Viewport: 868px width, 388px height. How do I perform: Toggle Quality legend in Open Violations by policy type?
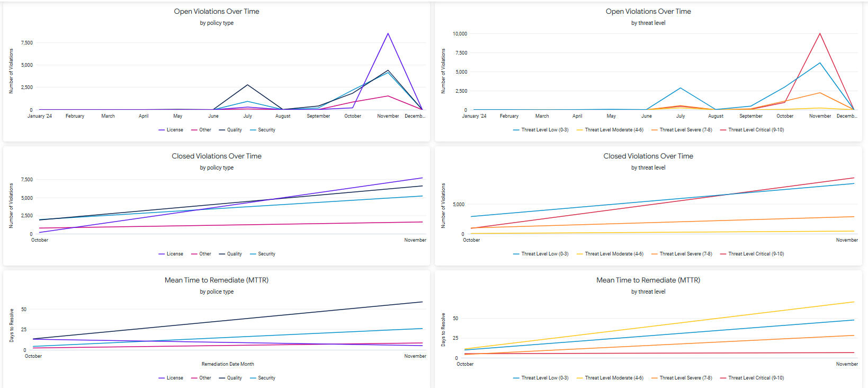[230, 130]
